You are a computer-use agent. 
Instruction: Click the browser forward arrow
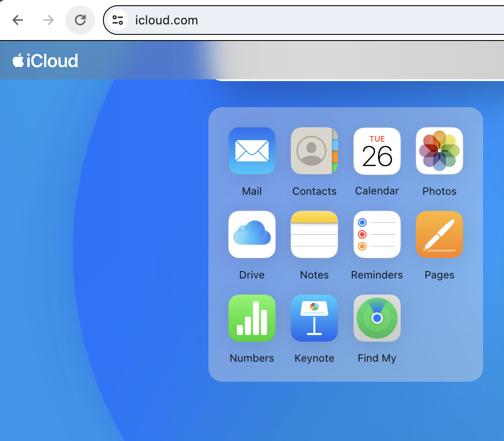(48, 20)
